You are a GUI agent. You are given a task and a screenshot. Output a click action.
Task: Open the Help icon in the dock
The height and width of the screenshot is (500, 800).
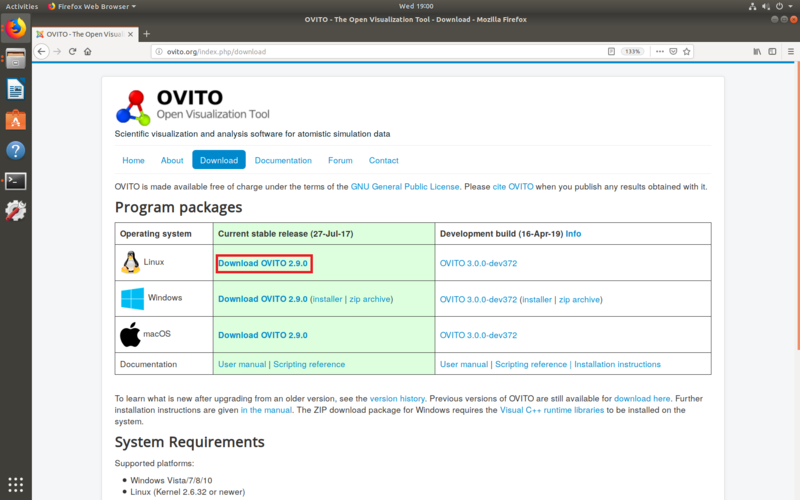[16, 151]
